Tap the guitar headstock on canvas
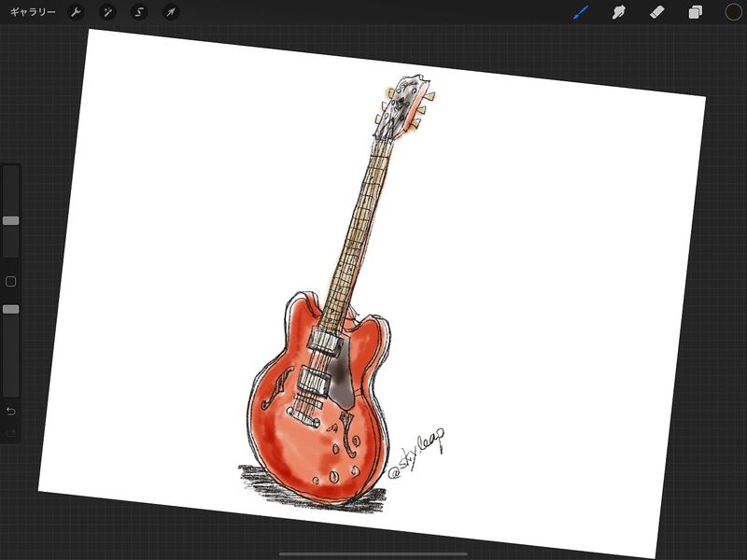Screen dimensions: 747x560 coord(403,101)
